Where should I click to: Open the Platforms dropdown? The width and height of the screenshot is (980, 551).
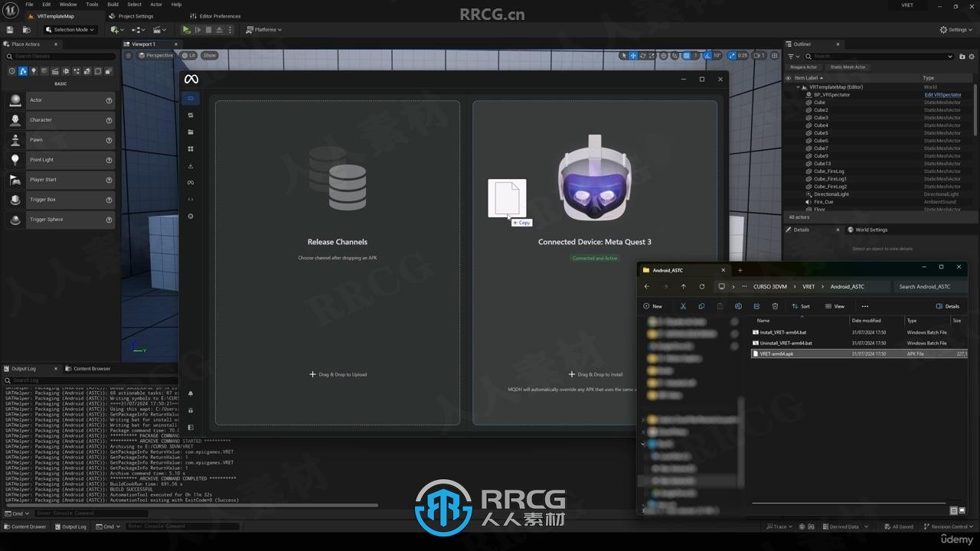click(264, 30)
